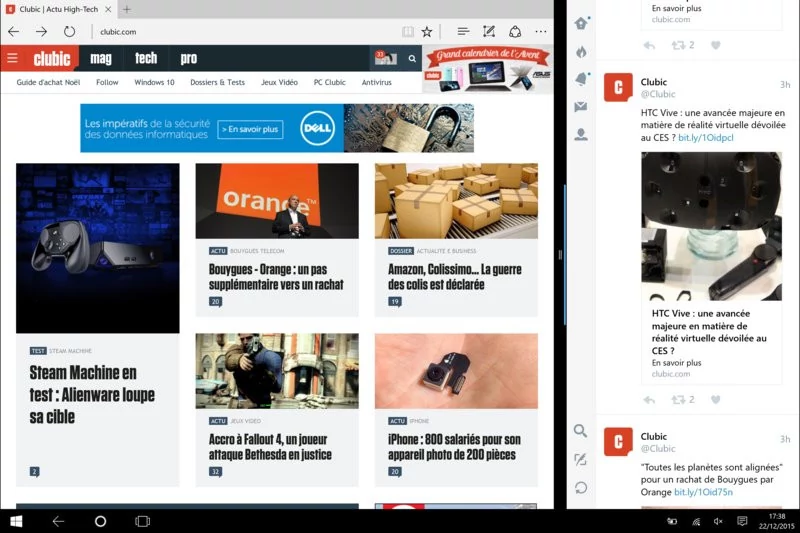Open Grand calendrier de l'Avent banner
Image resolution: width=800 pixels, height=533 pixels.
point(487,69)
